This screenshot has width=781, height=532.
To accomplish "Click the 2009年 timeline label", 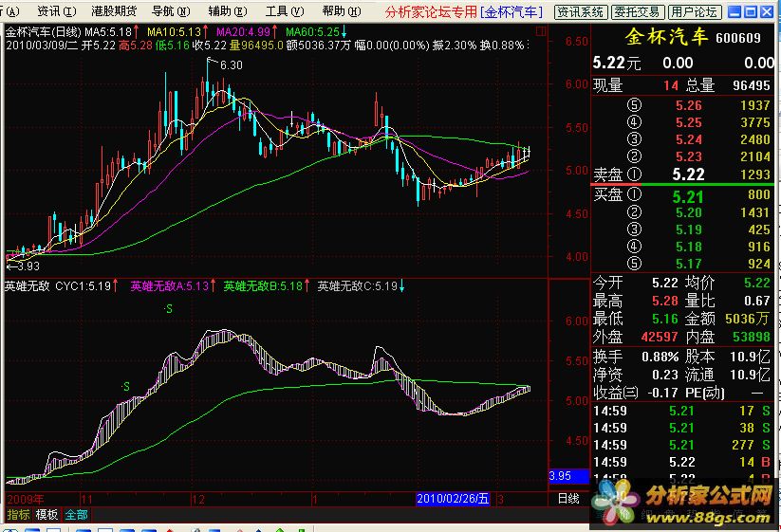I will tap(26, 499).
